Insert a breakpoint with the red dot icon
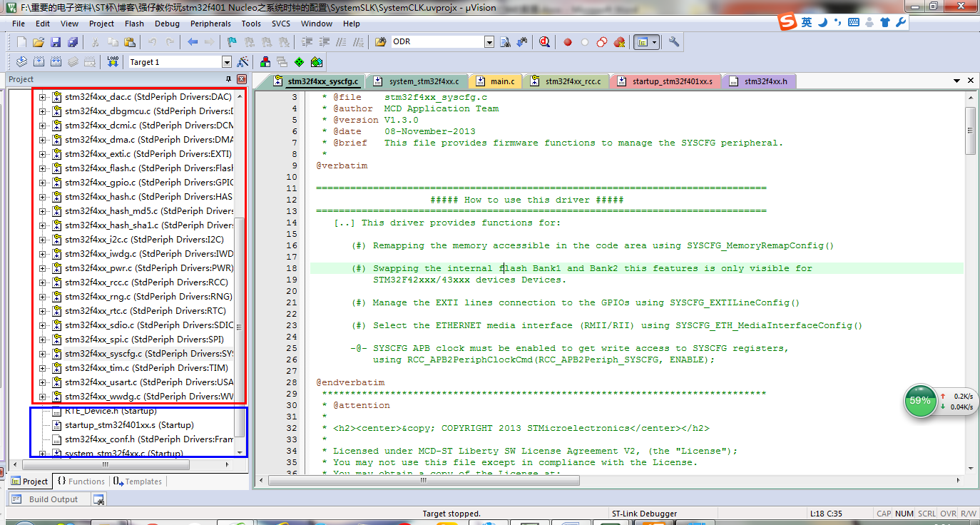This screenshot has height=525, width=980. coord(568,42)
